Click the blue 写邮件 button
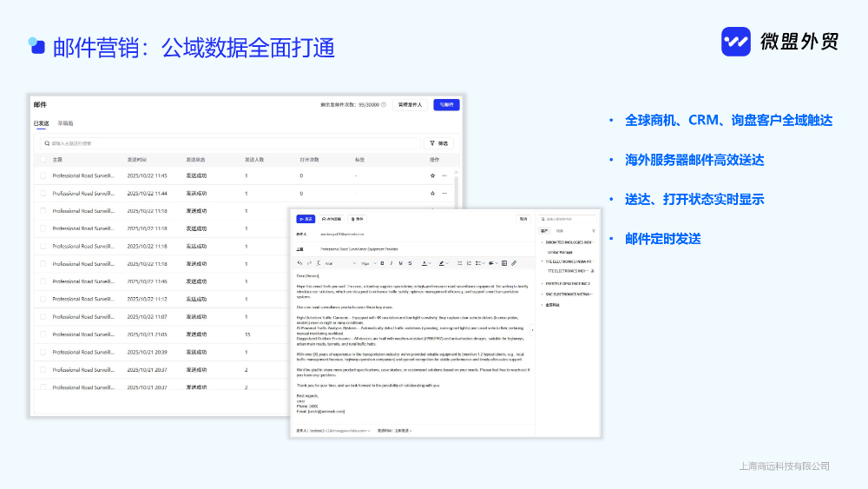The height and width of the screenshot is (489, 868). (x=446, y=105)
